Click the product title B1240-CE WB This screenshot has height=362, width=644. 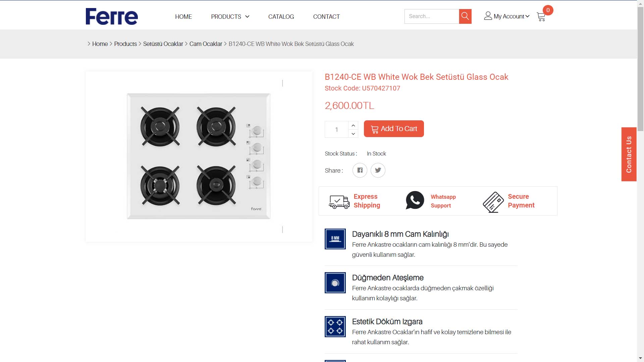[417, 77]
